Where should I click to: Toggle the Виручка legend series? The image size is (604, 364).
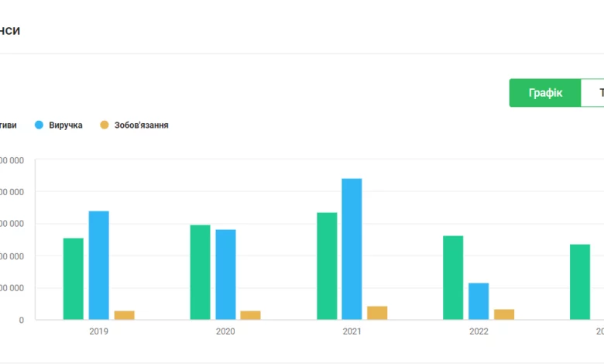pos(59,125)
